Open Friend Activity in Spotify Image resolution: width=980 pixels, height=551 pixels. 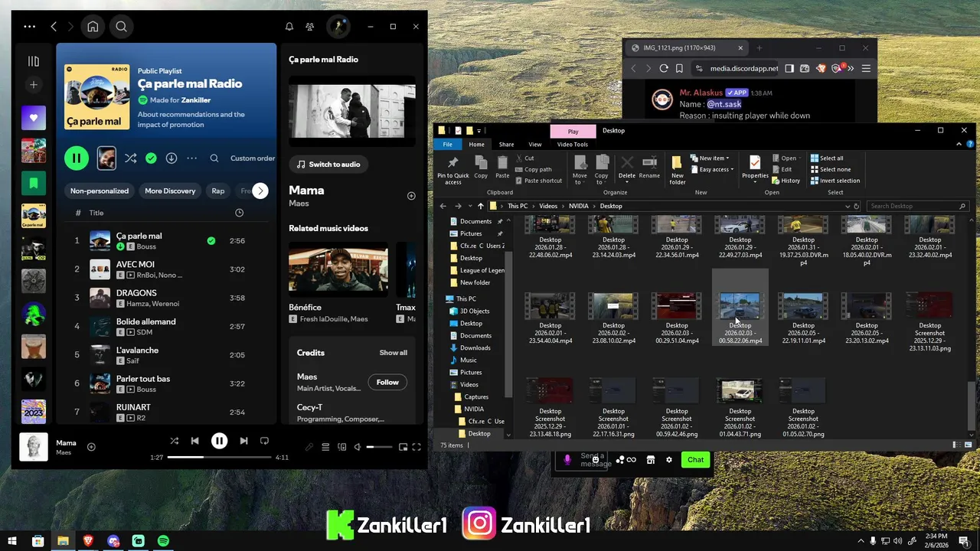pyautogui.click(x=309, y=27)
